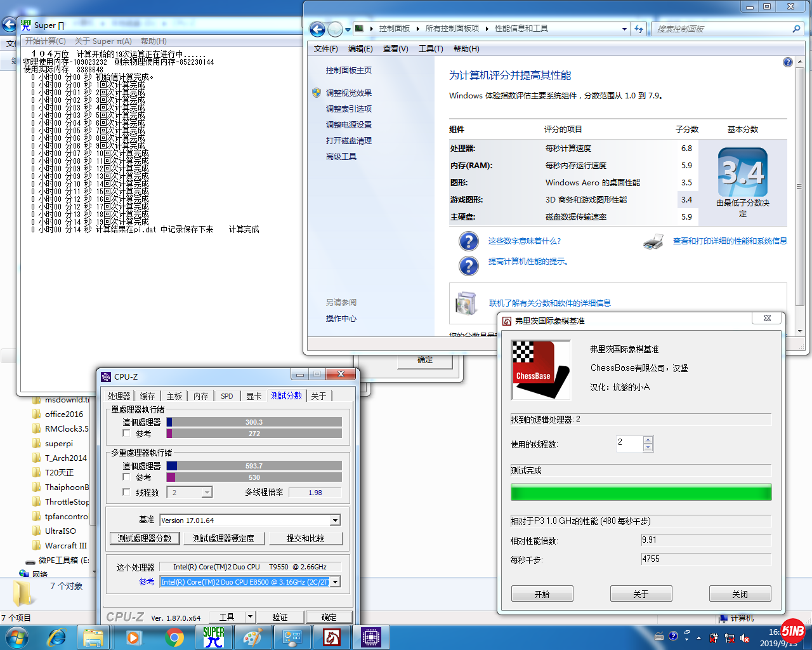Image resolution: width=812 pixels, height=650 pixels.
Task: Open the Control Panel address history dropdown
Action: point(624,29)
